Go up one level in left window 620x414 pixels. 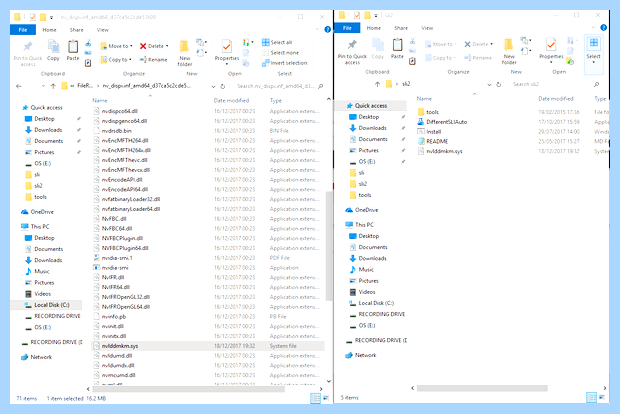pos(53,86)
